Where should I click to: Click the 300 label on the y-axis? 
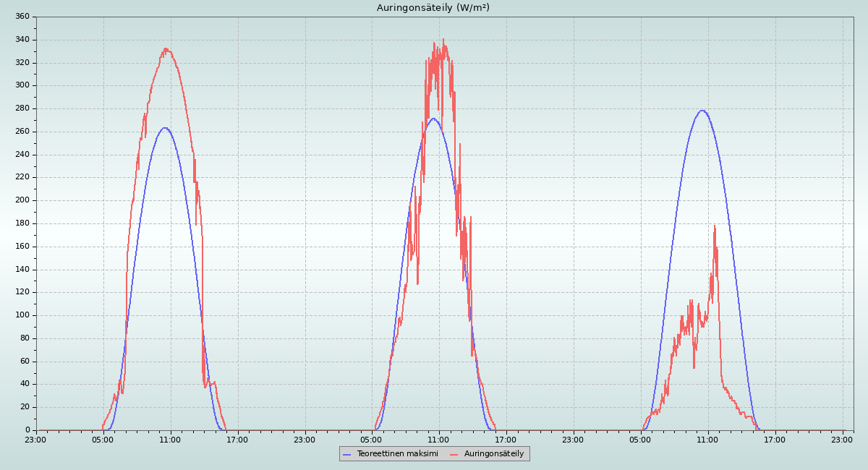point(22,85)
